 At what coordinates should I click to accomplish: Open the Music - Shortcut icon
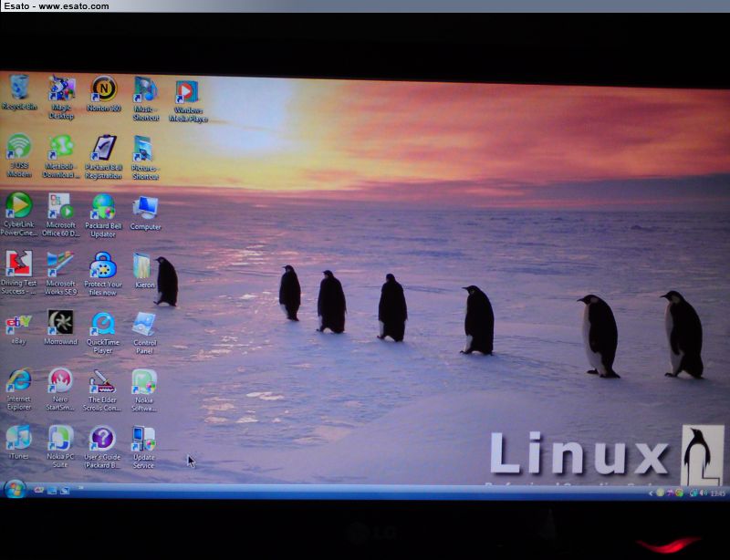145,99
